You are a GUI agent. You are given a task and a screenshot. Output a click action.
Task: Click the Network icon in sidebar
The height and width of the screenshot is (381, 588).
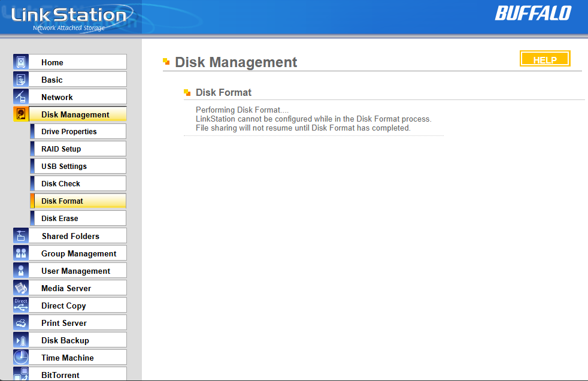point(21,97)
